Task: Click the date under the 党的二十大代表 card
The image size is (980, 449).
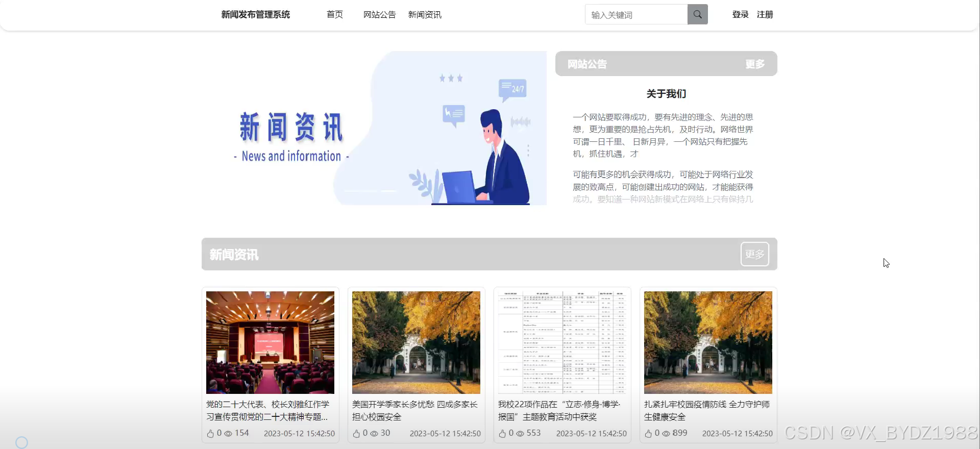Action: tap(299, 434)
